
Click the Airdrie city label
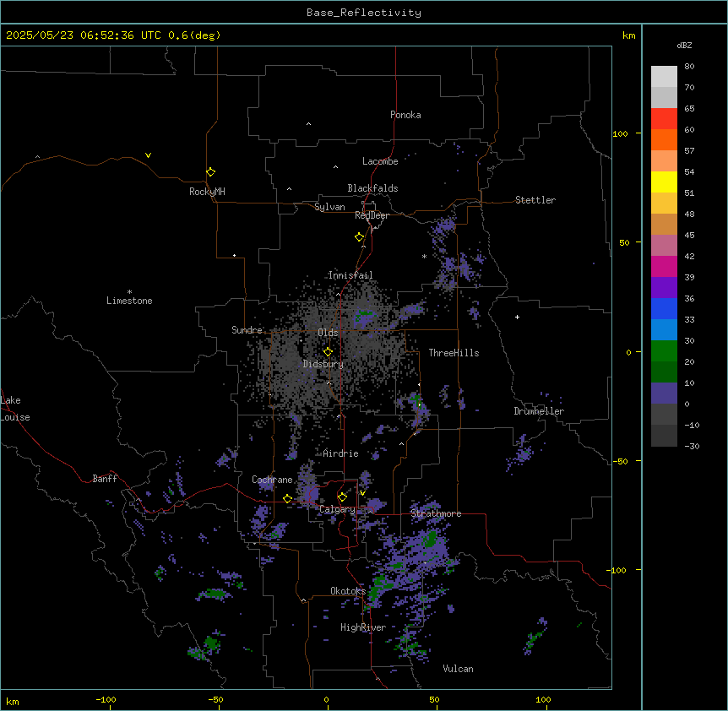pyautogui.click(x=341, y=453)
